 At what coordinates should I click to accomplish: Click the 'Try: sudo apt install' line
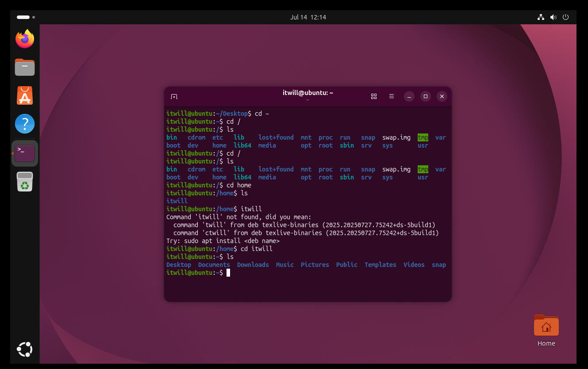pos(223,241)
